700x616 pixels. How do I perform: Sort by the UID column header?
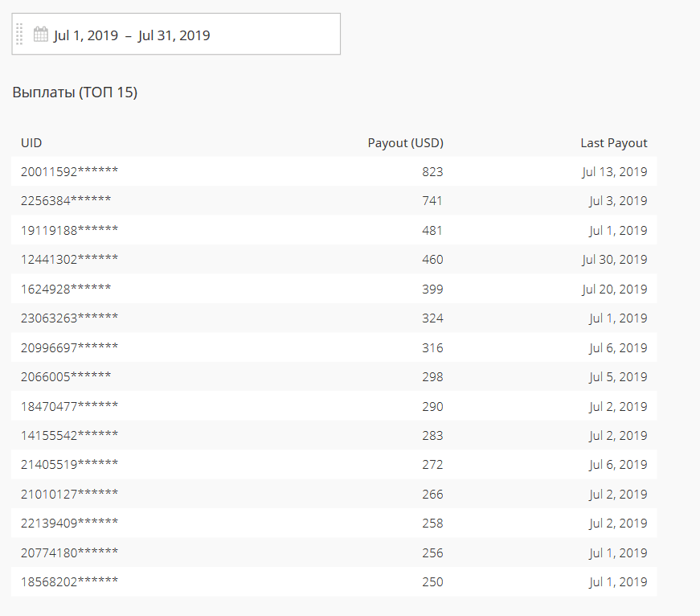pyautogui.click(x=31, y=143)
